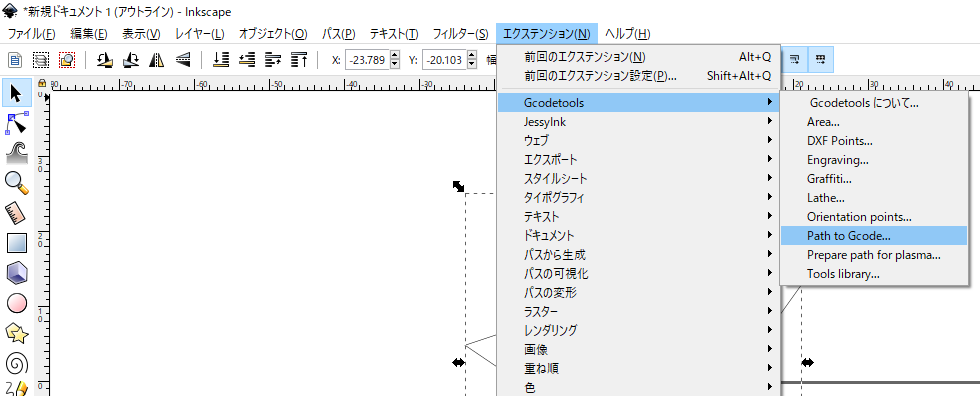The image size is (980, 396).
Task: Select the Zoom magnifier tool
Action: coord(16,182)
